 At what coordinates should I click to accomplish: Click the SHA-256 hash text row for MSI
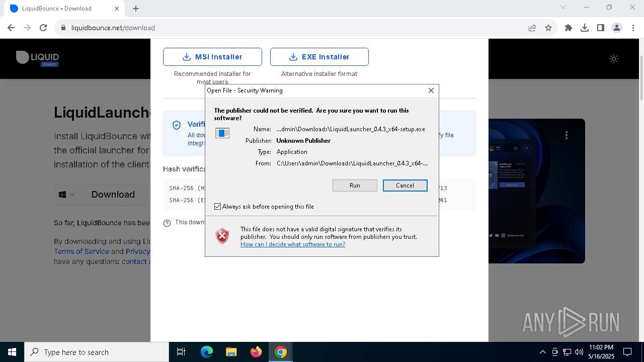pos(319,188)
